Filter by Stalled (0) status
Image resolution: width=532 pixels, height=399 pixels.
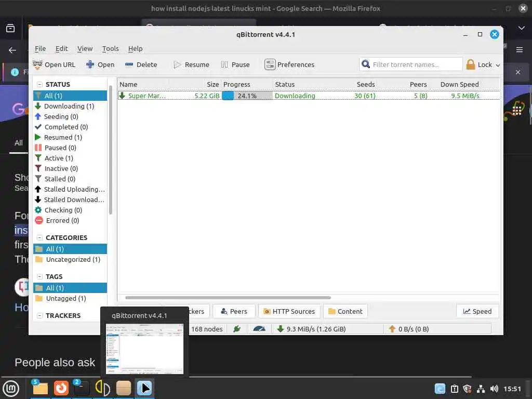tap(70, 179)
